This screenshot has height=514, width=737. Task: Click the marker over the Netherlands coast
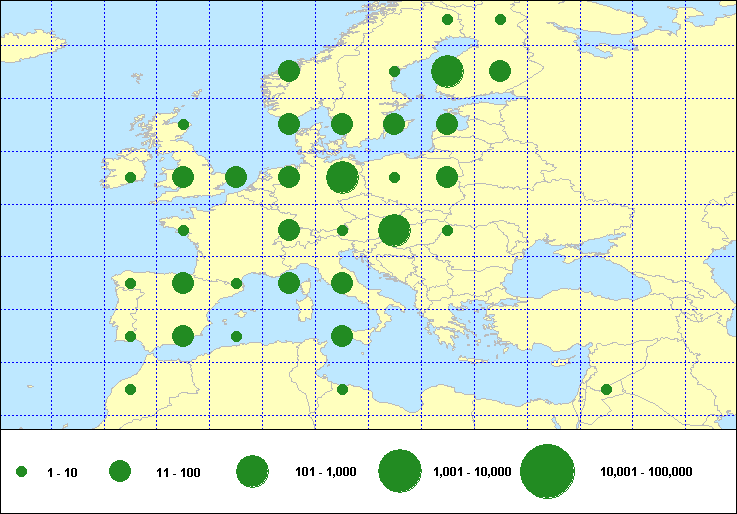(236, 177)
